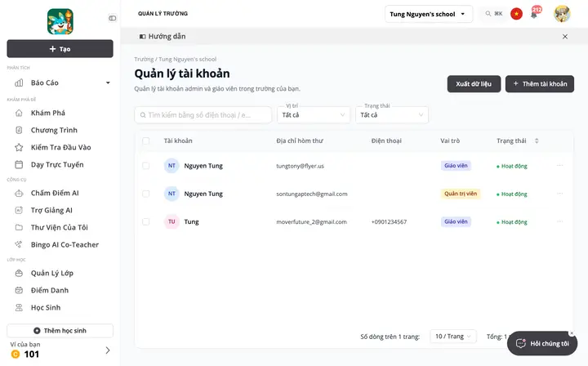
Task: Click the Dạy Trực Tuyến calendar icon
Action: click(19, 165)
